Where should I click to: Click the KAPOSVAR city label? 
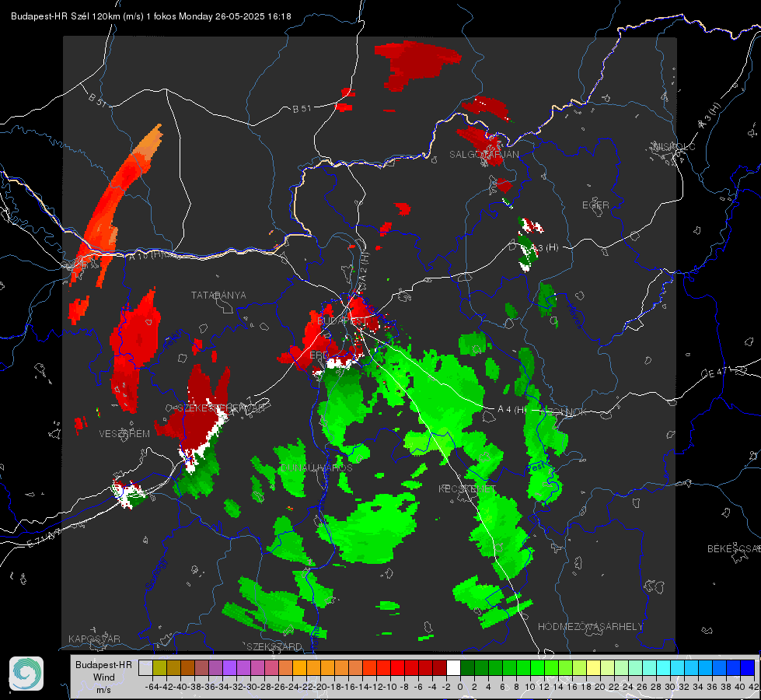click(x=94, y=639)
